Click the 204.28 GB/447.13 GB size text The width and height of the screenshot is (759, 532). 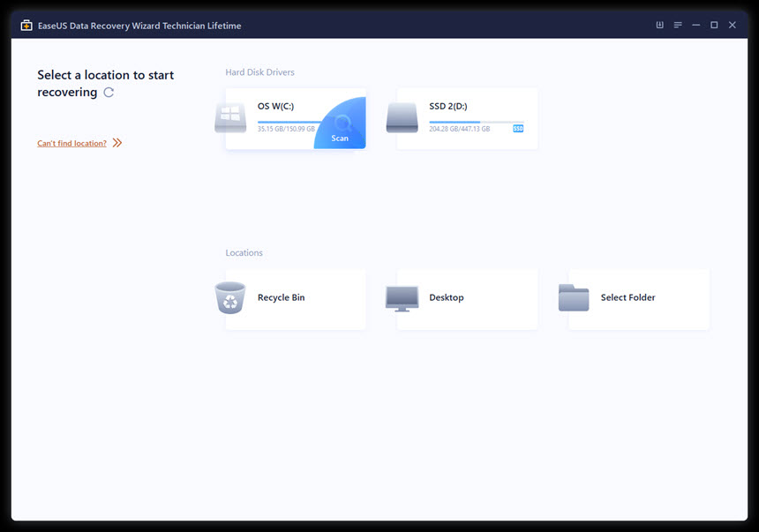pyautogui.click(x=459, y=129)
